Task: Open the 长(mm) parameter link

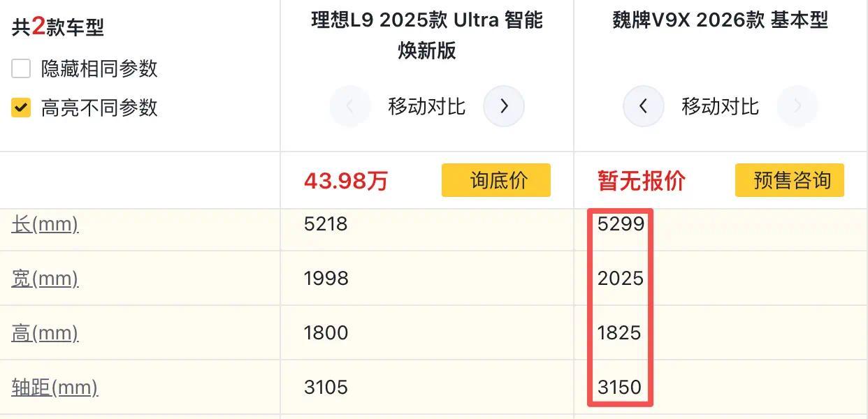Action: click(x=45, y=224)
